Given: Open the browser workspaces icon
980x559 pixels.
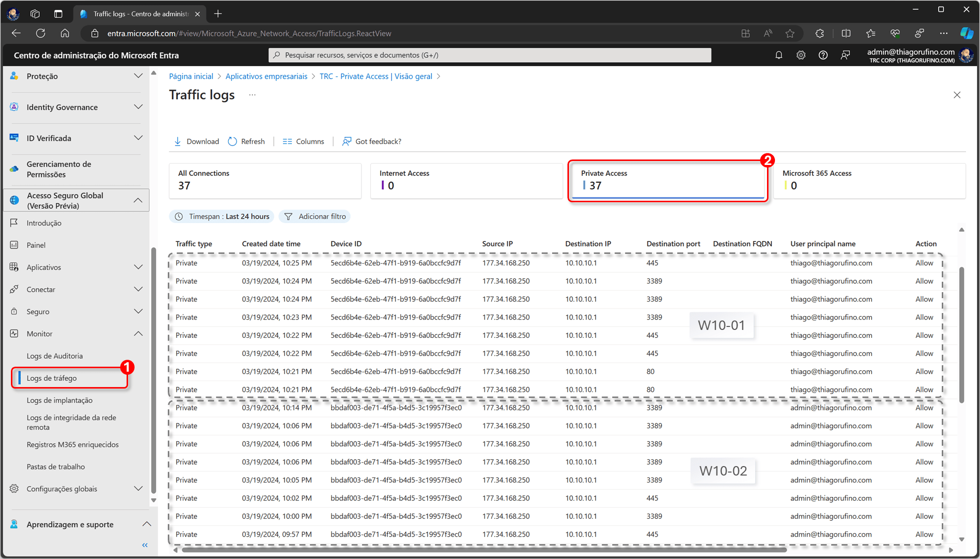Looking at the screenshot, I should (x=35, y=14).
